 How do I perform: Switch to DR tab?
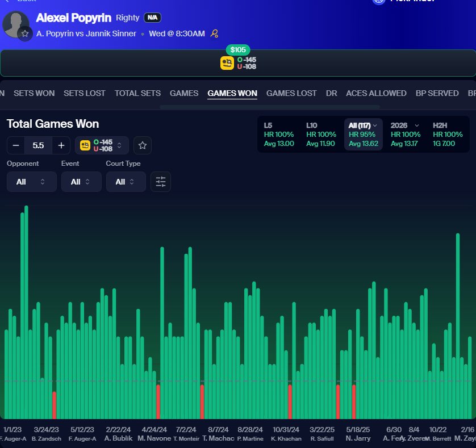331,93
